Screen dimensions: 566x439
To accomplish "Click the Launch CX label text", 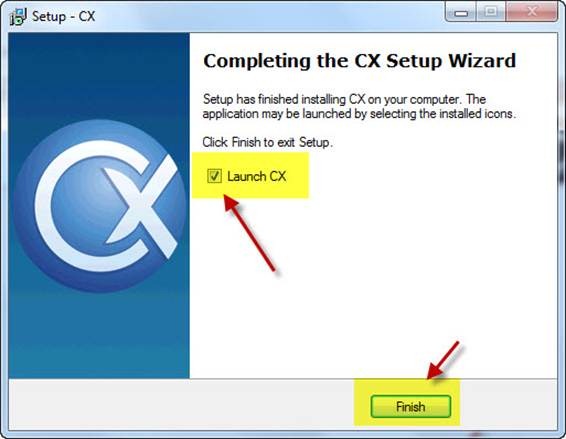I will 257,176.
